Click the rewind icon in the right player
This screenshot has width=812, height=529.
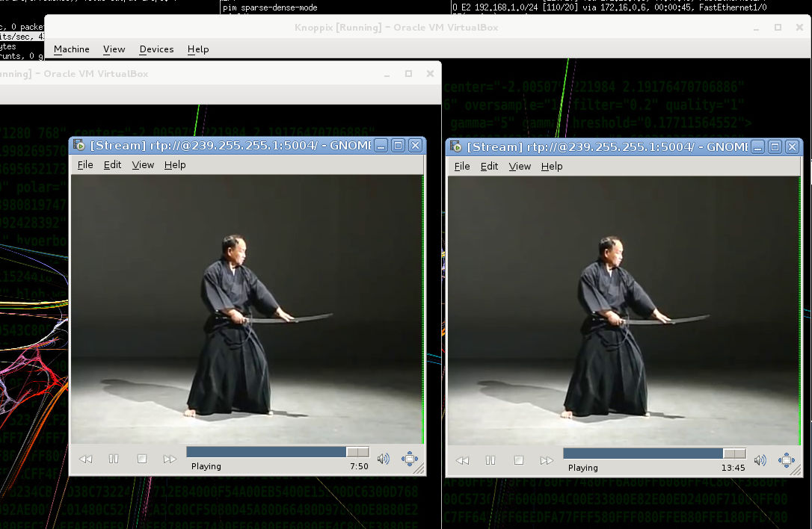pyautogui.click(x=462, y=460)
